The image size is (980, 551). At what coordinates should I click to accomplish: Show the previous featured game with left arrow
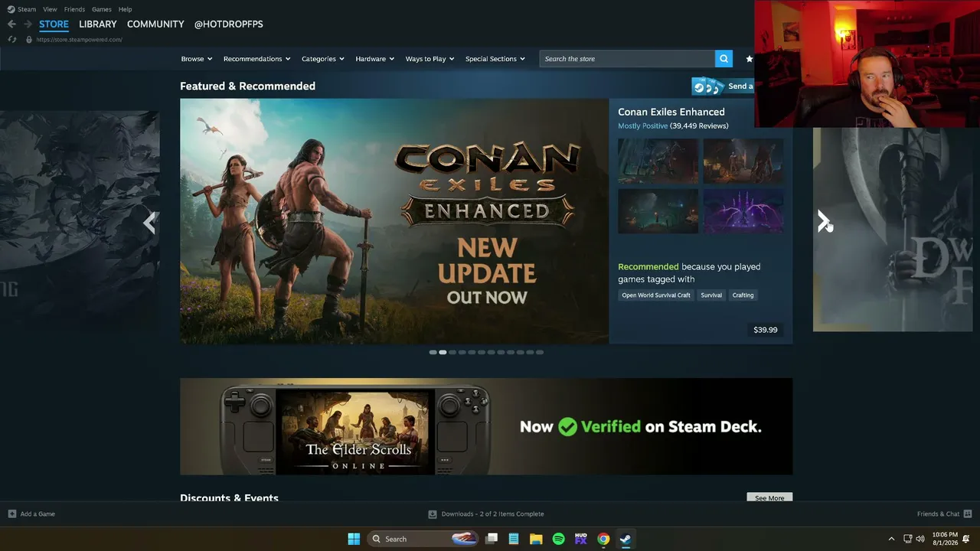[149, 223]
